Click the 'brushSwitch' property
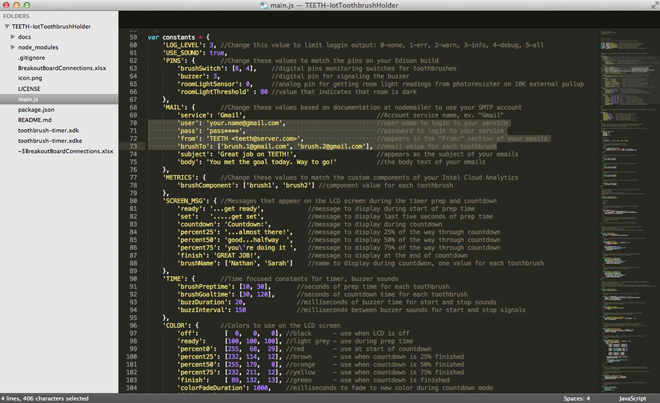This screenshot has width=660, height=403. 201,68
